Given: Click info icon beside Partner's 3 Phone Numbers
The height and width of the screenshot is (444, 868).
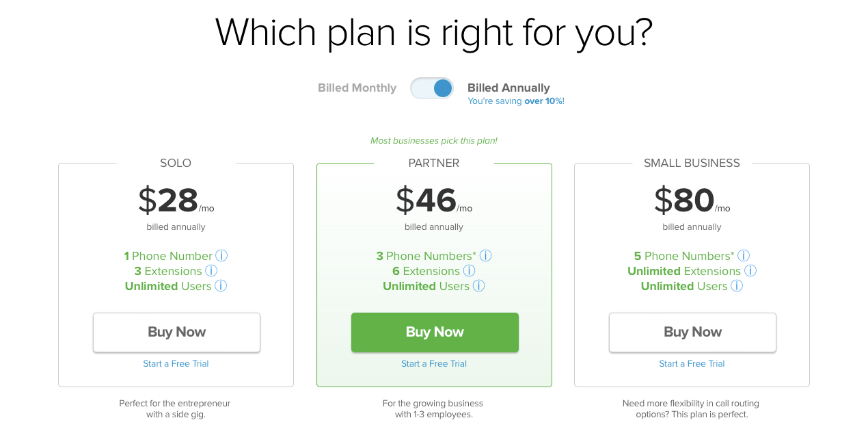Looking at the screenshot, I should [485, 256].
